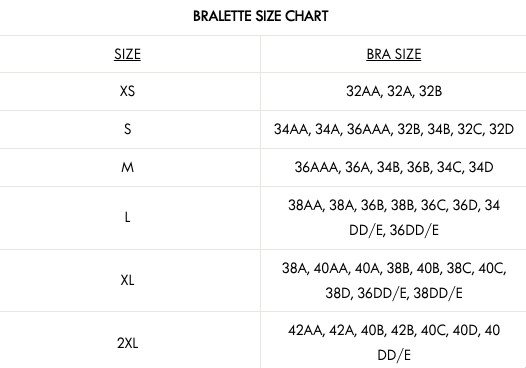Image resolution: width=526 pixels, height=368 pixels.
Task: Click the L size cell
Action: 127,217
